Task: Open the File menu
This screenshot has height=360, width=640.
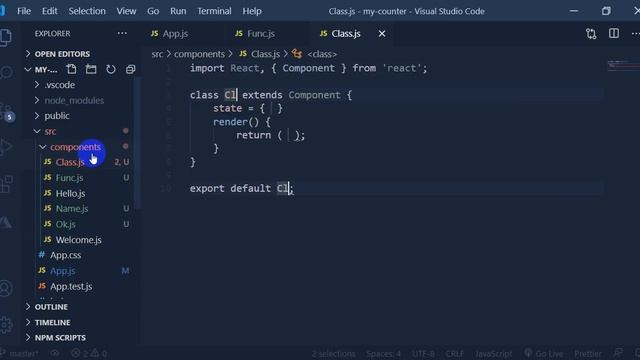Action: [24, 11]
